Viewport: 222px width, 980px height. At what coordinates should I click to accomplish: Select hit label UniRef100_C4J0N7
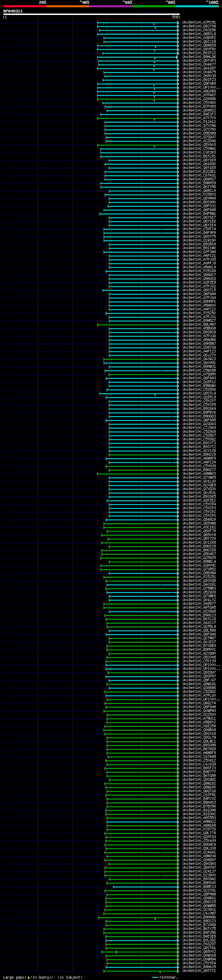pos(199,914)
